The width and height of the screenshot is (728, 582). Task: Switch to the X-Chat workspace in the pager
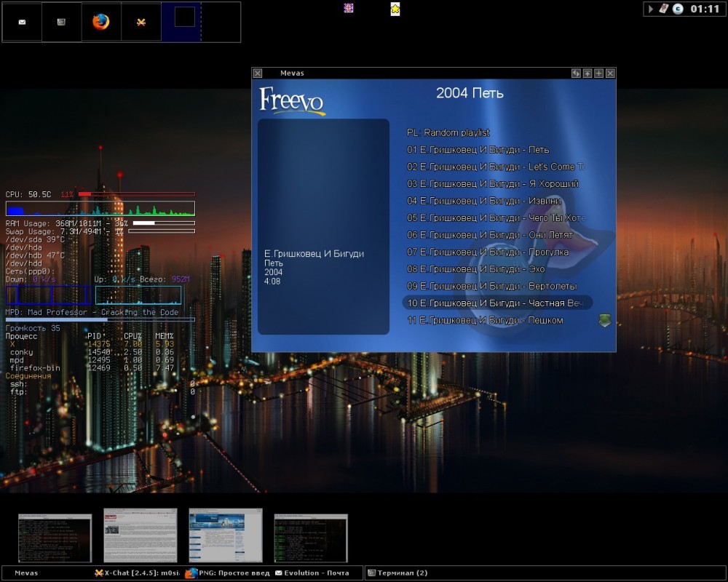(x=141, y=22)
